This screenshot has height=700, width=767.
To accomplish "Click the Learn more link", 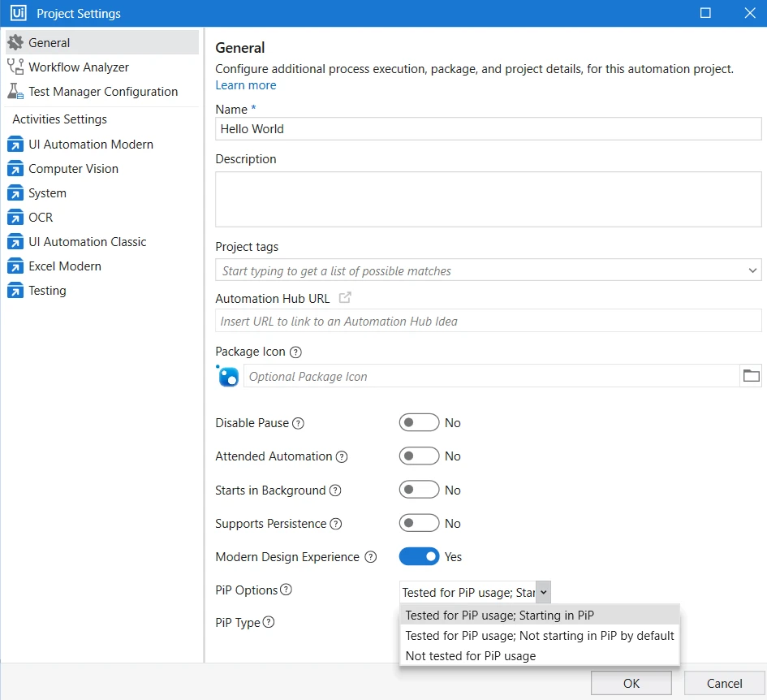I will tap(246, 85).
